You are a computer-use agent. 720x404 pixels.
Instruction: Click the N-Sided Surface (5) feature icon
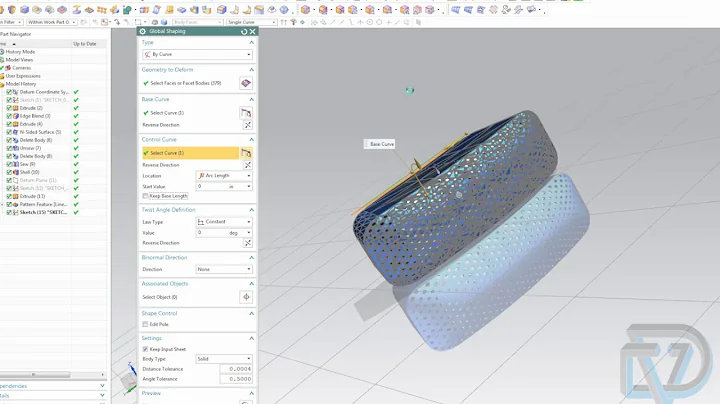pos(16,132)
